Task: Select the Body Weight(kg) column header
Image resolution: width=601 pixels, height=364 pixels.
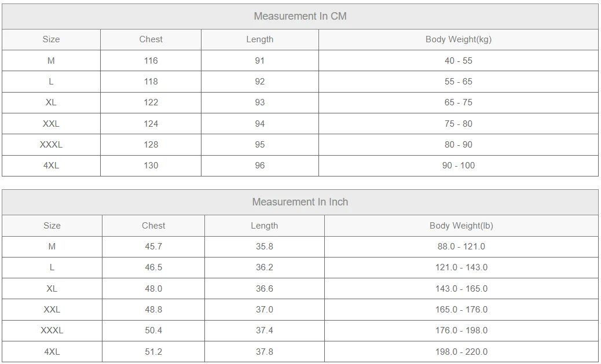Action: (x=459, y=39)
